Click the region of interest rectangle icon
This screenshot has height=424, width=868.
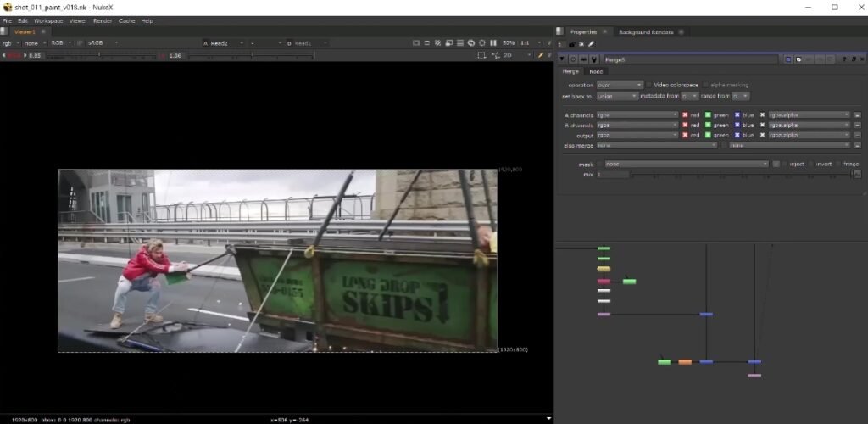pyautogui.click(x=481, y=55)
